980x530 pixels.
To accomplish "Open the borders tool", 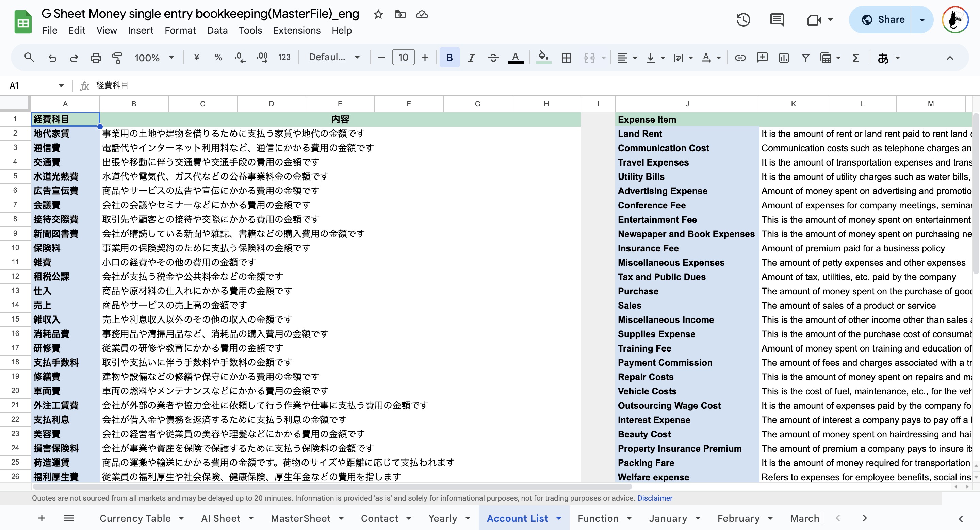I will pyautogui.click(x=567, y=58).
